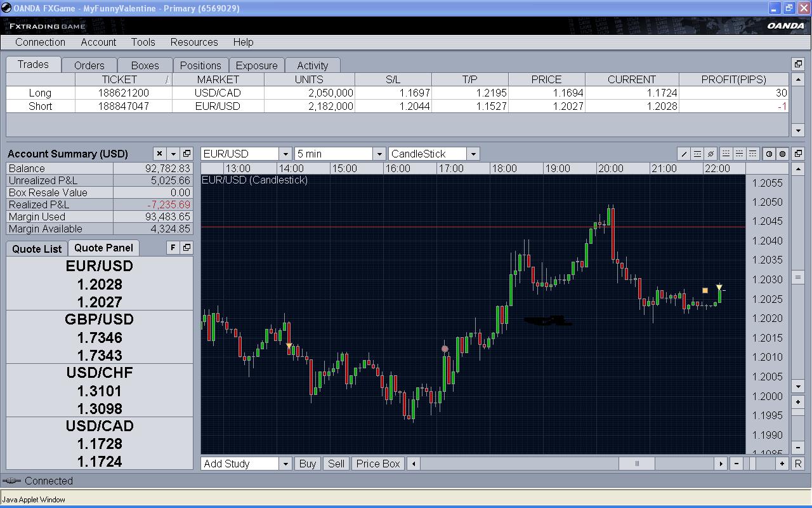Open the CandleStick chart type dropdown
812x508 pixels.
[x=473, y=154]
